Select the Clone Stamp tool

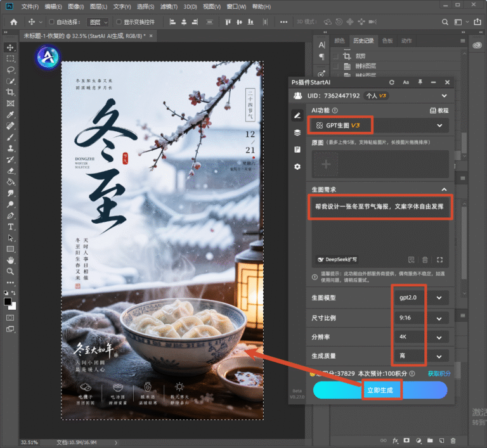click(10, 148)
